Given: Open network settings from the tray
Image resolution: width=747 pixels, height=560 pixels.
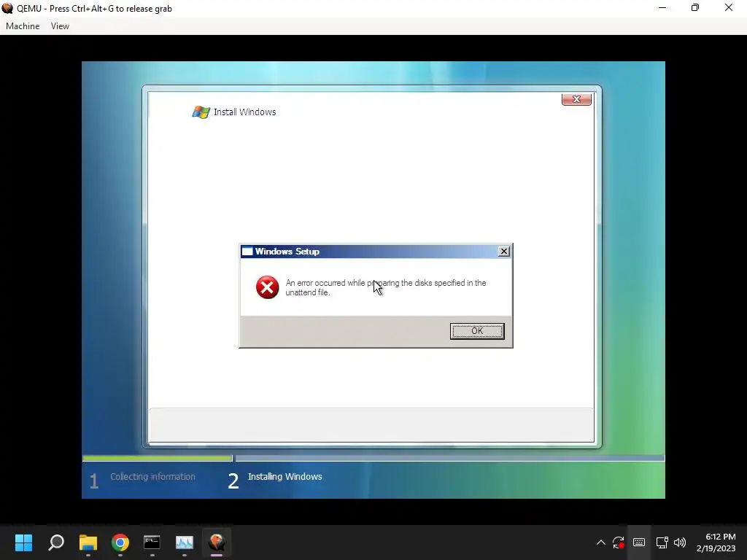Looking at the screenshot, I should coord(662,542).
